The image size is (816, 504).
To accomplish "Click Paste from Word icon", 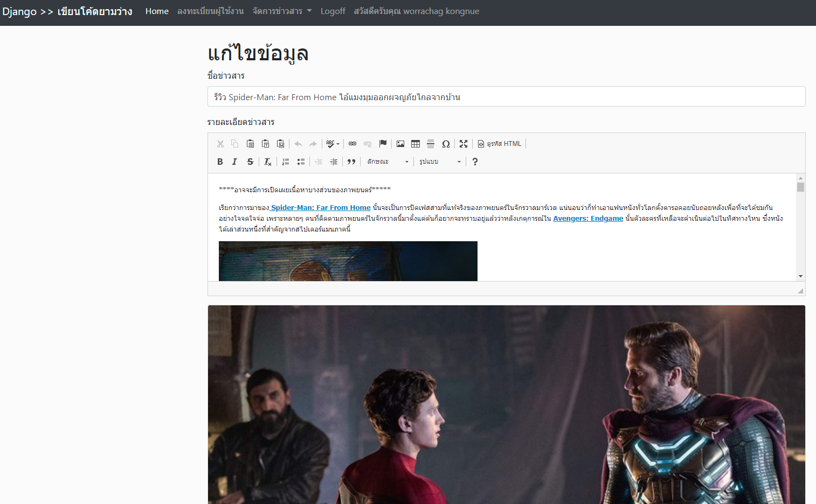I will coord(280,144).
